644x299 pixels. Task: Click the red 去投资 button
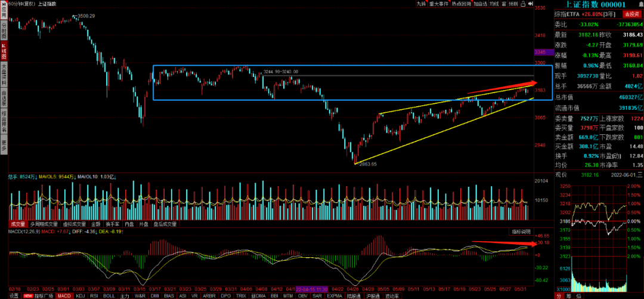(633, 14)
